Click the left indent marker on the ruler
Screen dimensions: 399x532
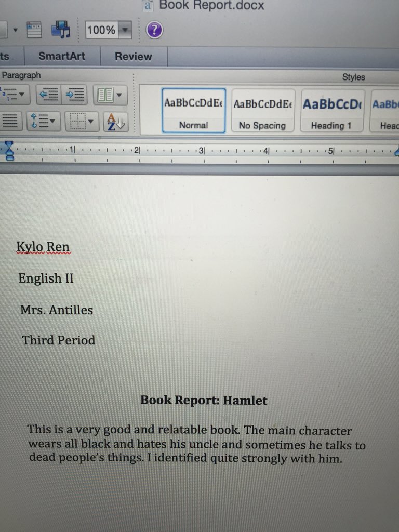click(9, 151)
